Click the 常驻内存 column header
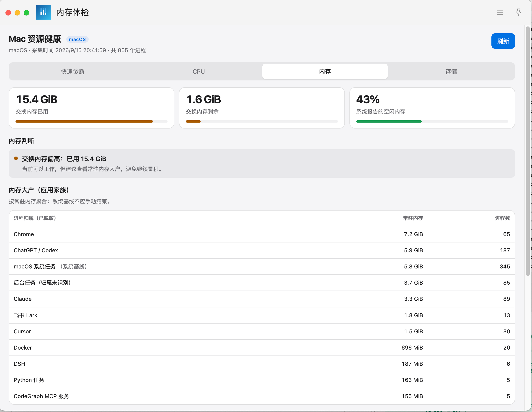This screenshot has width=532, height=412. (x=413, y=218)
